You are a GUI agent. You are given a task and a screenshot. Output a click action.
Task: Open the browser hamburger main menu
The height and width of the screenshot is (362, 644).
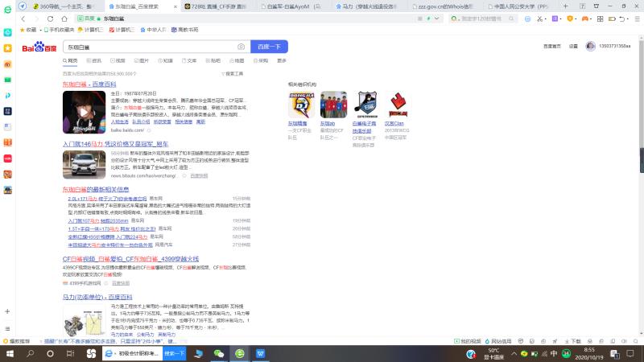click(x=637, y=19)
